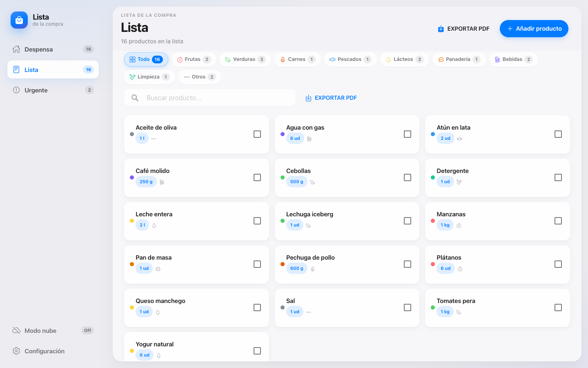This screenshot has height=368, width=588.
Task: Click the apple icon on Manzanas card
Action: click(x=459, y=225)
